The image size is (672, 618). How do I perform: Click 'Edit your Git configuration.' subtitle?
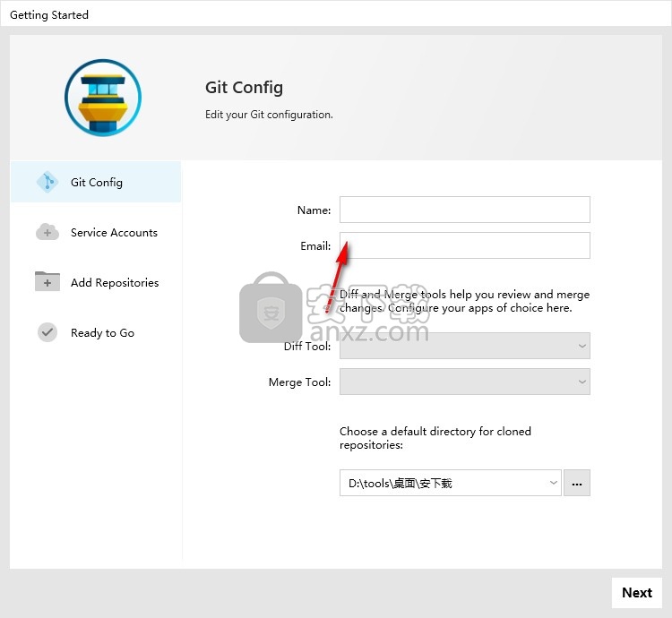coord(269,115)
